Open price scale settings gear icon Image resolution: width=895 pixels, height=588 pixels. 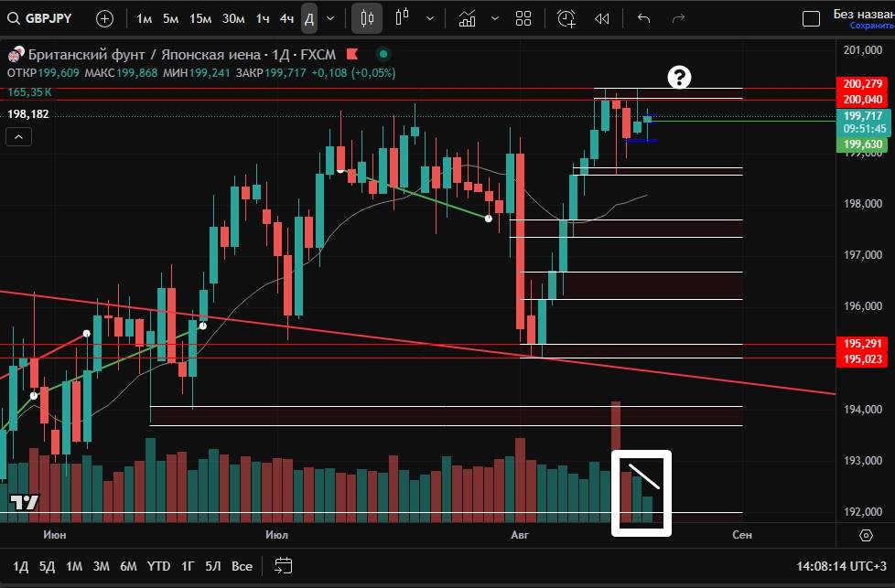click(x=866, y=535)
